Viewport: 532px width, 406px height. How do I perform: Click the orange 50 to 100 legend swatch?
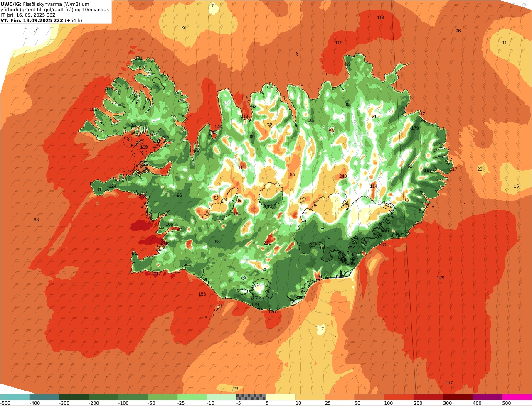(369, 397)
